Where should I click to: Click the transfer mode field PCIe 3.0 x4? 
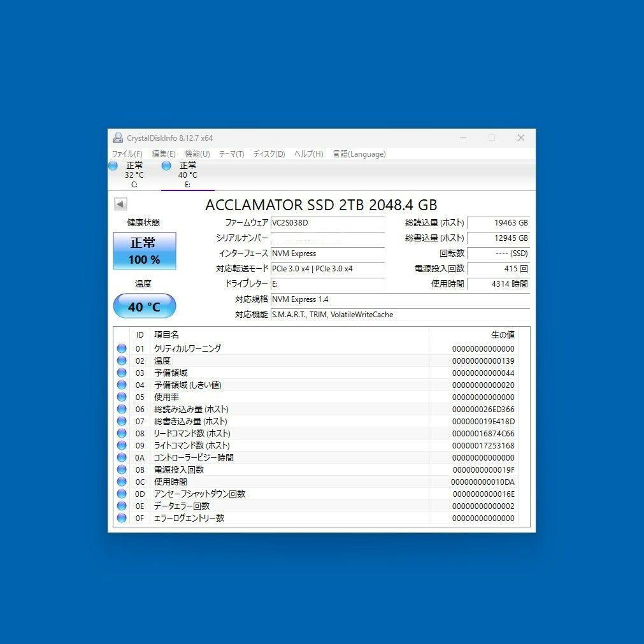(x=328, y=269)
